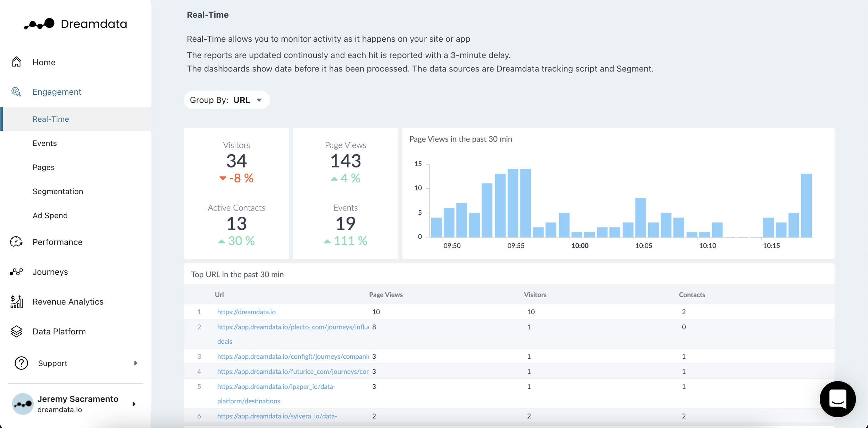This screenshot has height=428, width=868.
Task: Click the Page Views 143 metric
Action: pos(345,161)
